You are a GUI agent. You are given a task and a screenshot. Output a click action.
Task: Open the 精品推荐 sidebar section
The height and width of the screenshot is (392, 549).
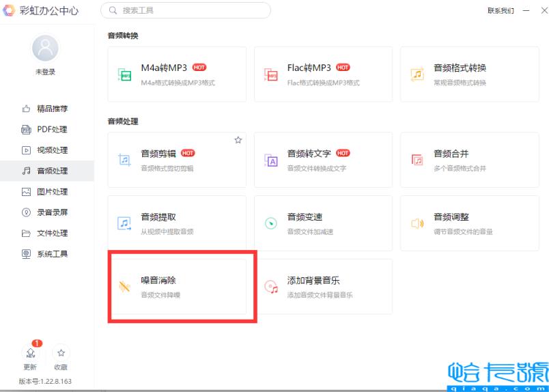tap(47, 109)
